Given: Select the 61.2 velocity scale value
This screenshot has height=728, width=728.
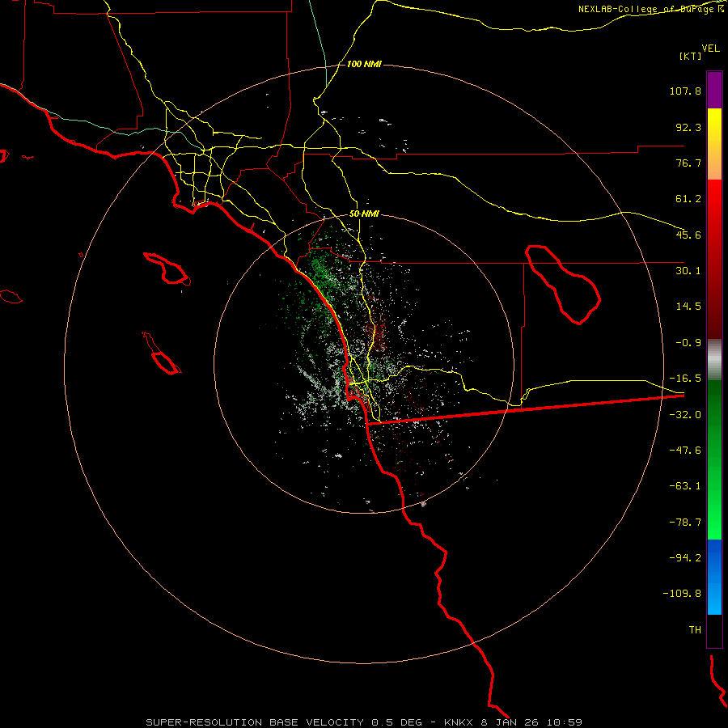Looking at the screenshot, I should coord(688,199).
